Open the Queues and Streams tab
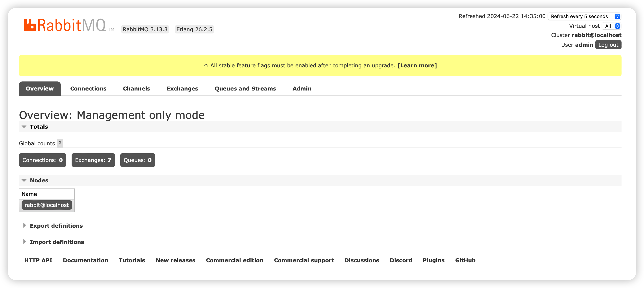Viewport: 644px width, 288px height. pos(245,89)
